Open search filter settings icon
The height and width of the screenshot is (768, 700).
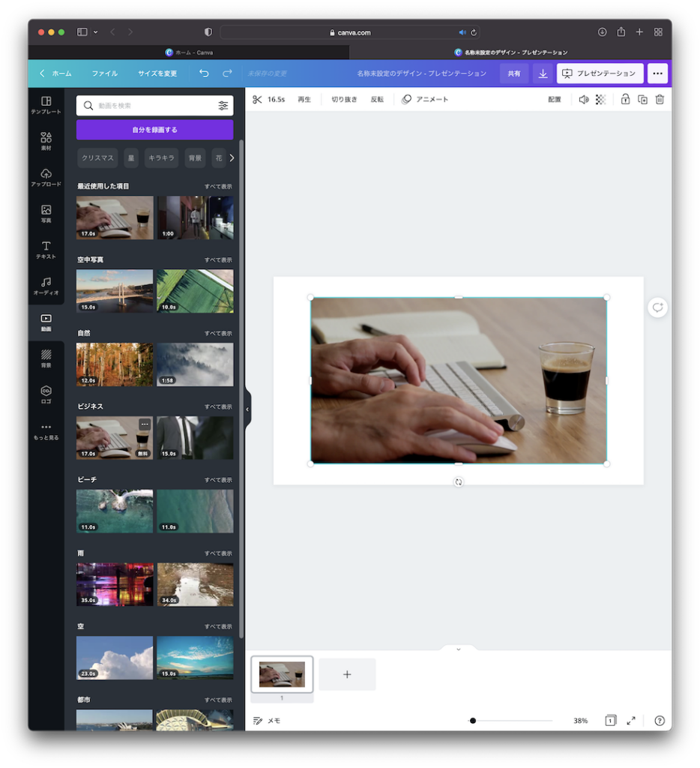point(223,106)
